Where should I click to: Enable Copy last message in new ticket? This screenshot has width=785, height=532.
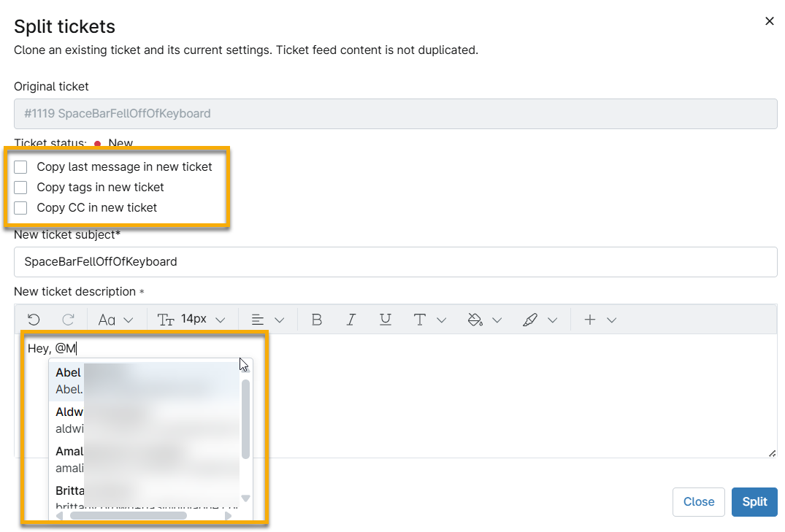20,167
